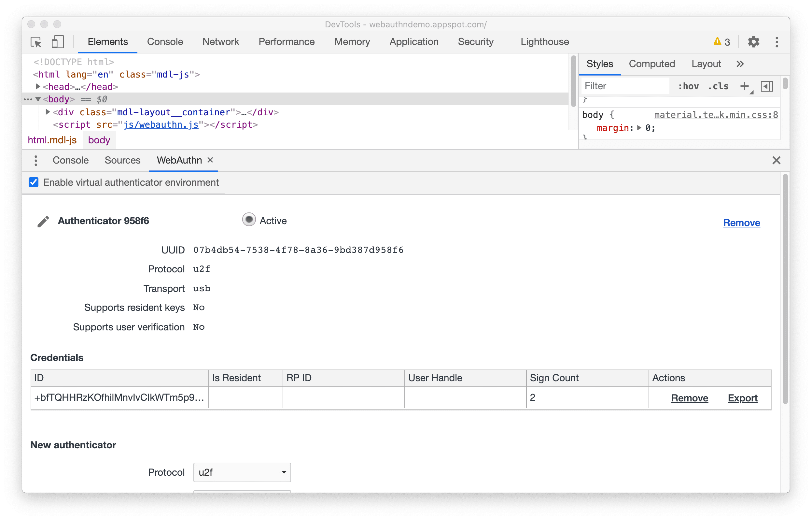The width and height of the screenshot is (812, 520).
Task: Select the Active radio button
Action: (x=248, y=221)
